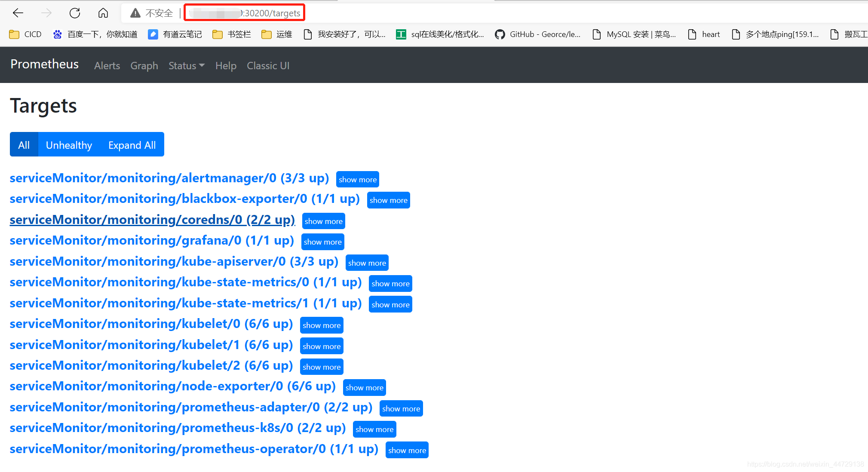Open the kubelet/1 target link
Viewport: 868px width, 472px height.
(151, 345)
